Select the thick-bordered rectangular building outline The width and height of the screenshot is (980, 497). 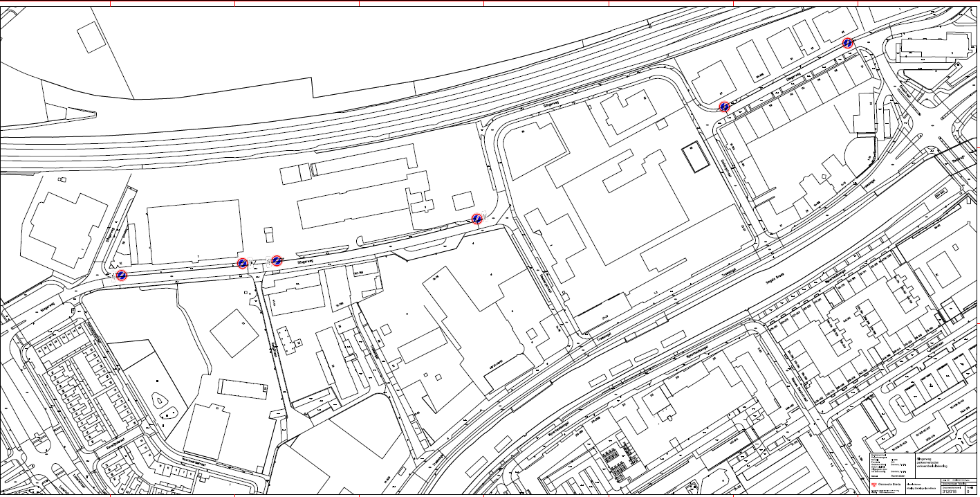pos(695,158)
